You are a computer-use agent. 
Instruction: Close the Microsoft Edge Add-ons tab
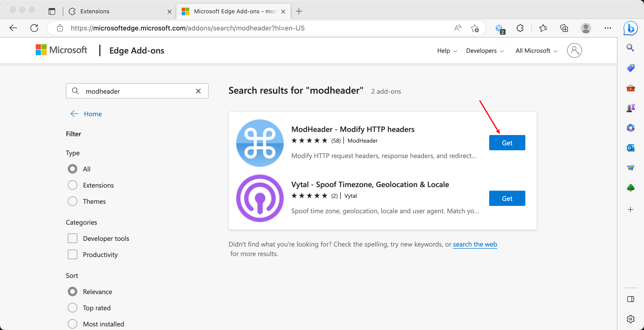(x=283, y=11)
